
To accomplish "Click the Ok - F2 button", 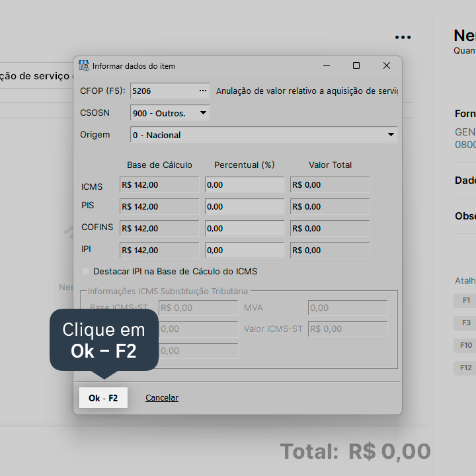I will 103,398.
